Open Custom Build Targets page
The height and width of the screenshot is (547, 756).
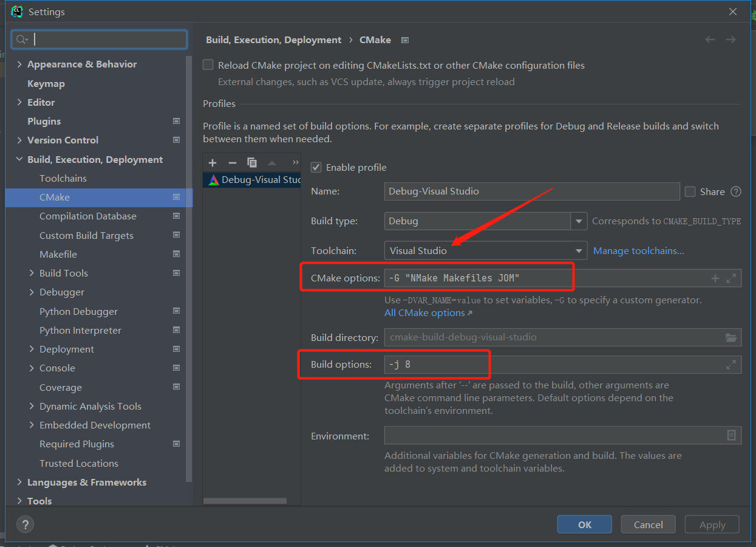86,235
